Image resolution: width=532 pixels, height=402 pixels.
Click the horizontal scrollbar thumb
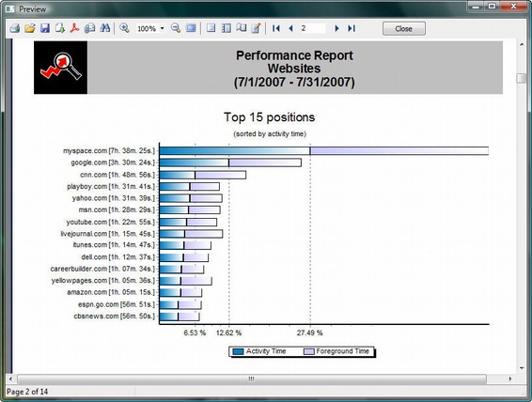(x=251, y=379)
